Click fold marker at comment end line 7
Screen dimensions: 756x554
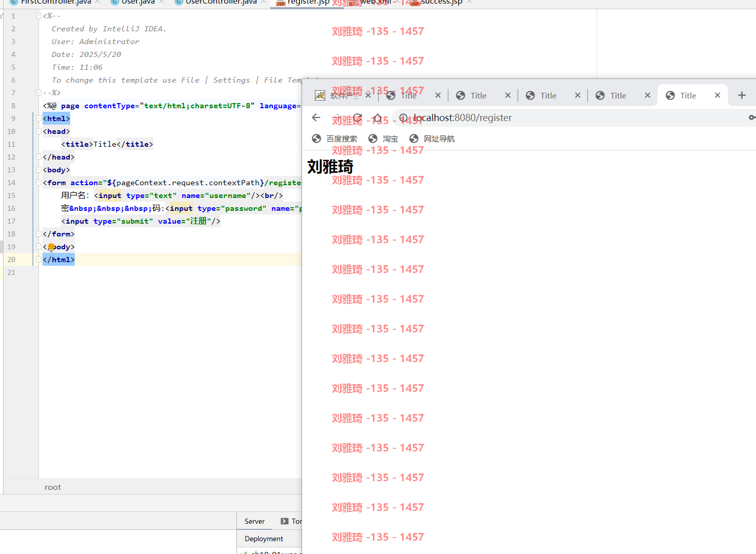click(x=38, y=93)
